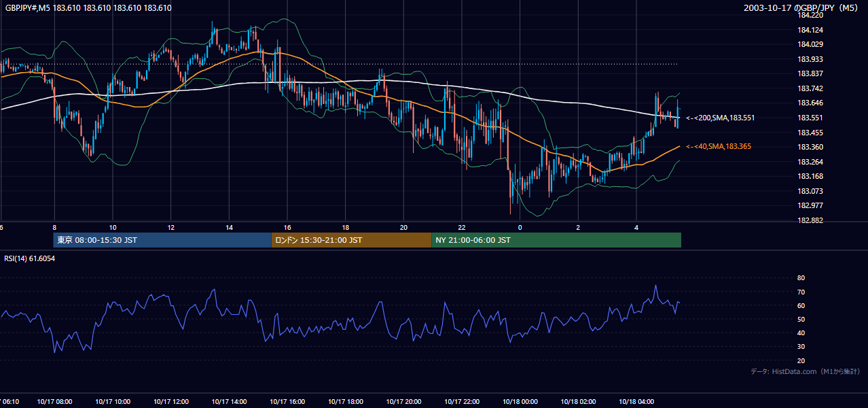
Task: Click price axis value 182.882
Action: pos(810,220)
